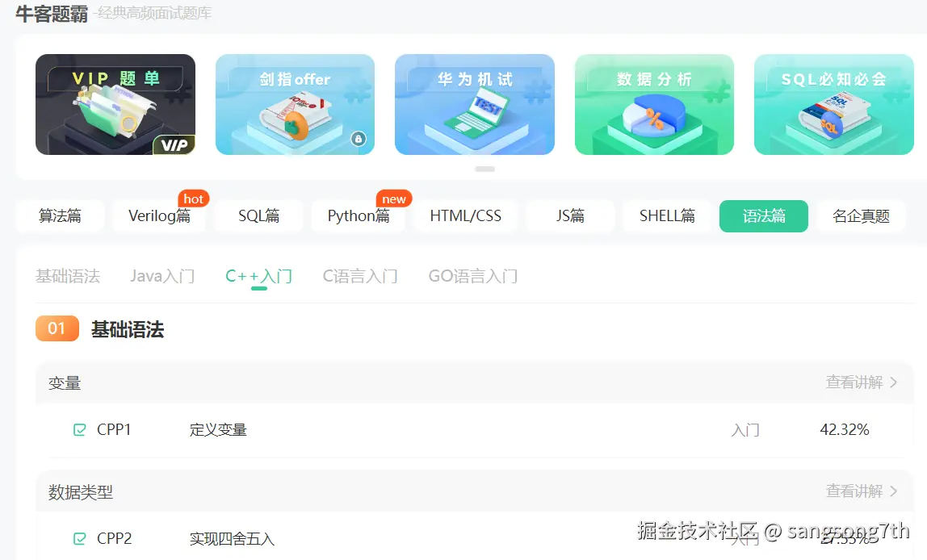Switch to the SQL篇 tab
The image size is (927, 560).
click(259, 216)
